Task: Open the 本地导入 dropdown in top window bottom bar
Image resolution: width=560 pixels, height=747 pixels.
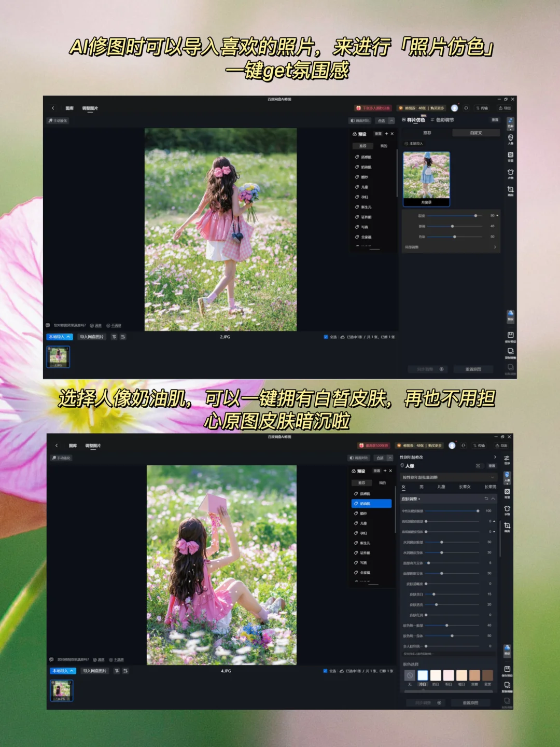Action: (x=59, y=337)
